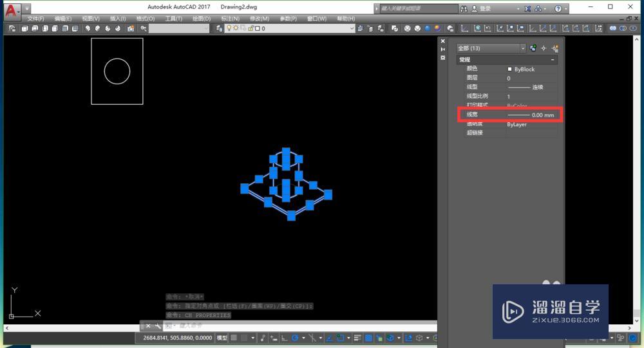Click the 超链接 property row
The height and width of the screenshot is (348, 644).
[x=511, y=133]
